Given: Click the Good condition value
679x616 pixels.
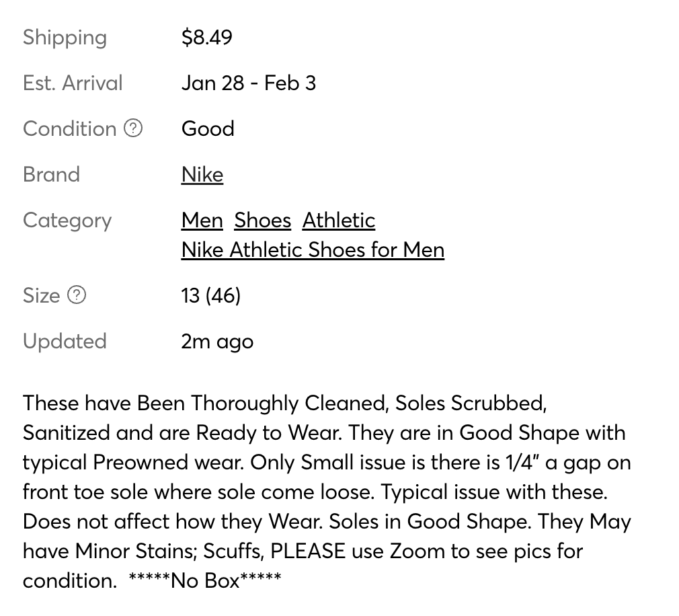Looking at the screenshot, I should pos(207,128).
